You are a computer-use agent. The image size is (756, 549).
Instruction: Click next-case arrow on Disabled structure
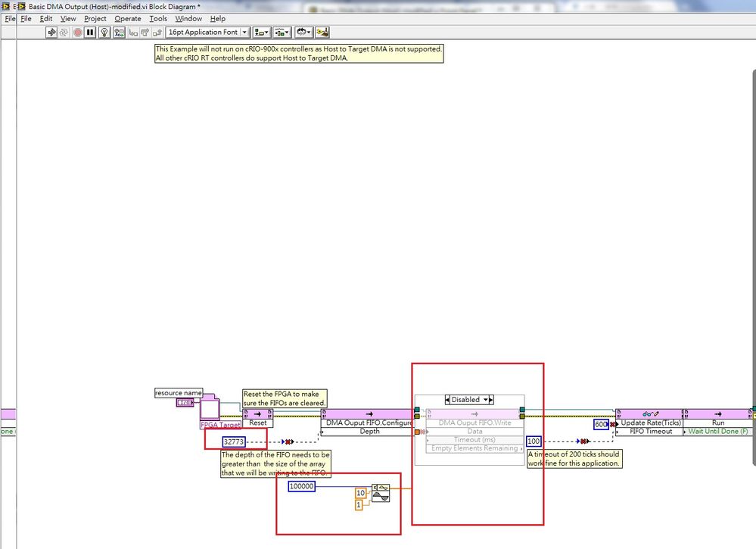coord(490,400)
